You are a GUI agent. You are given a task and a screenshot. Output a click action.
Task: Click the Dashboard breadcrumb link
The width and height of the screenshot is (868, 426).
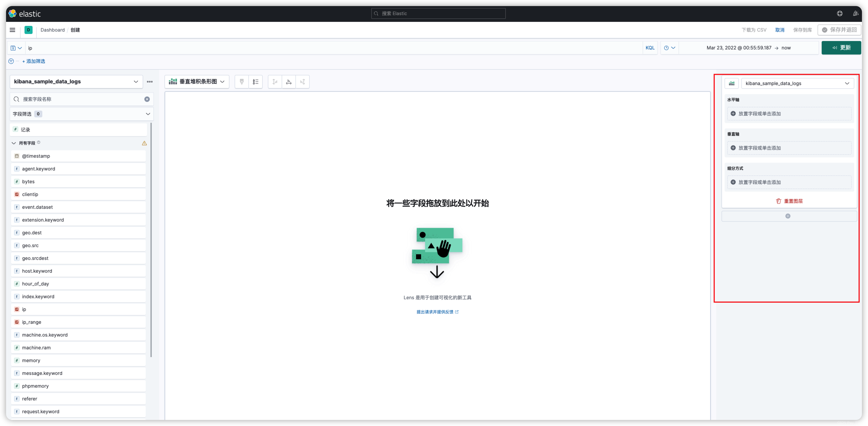(x=53, y=30)
